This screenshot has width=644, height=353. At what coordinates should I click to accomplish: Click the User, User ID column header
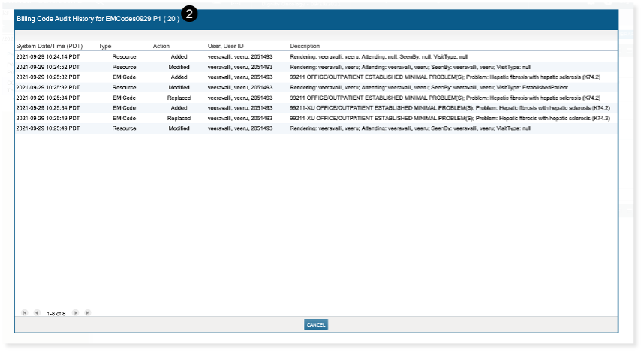[225, 47]
